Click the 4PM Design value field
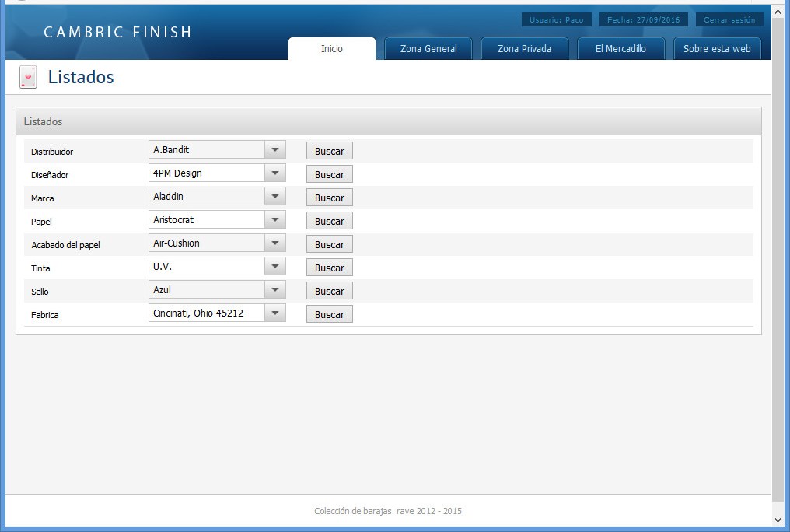 point(207,173)
